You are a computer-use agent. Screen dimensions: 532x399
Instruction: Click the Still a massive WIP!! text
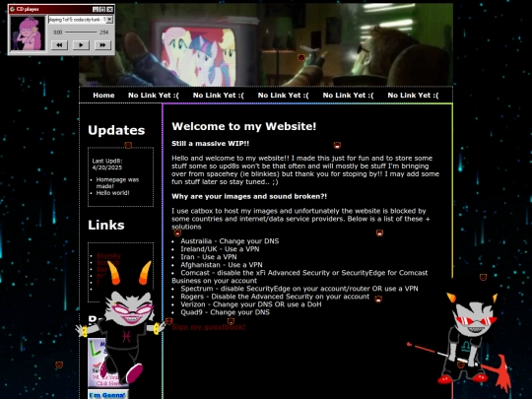tap(211, 144)
